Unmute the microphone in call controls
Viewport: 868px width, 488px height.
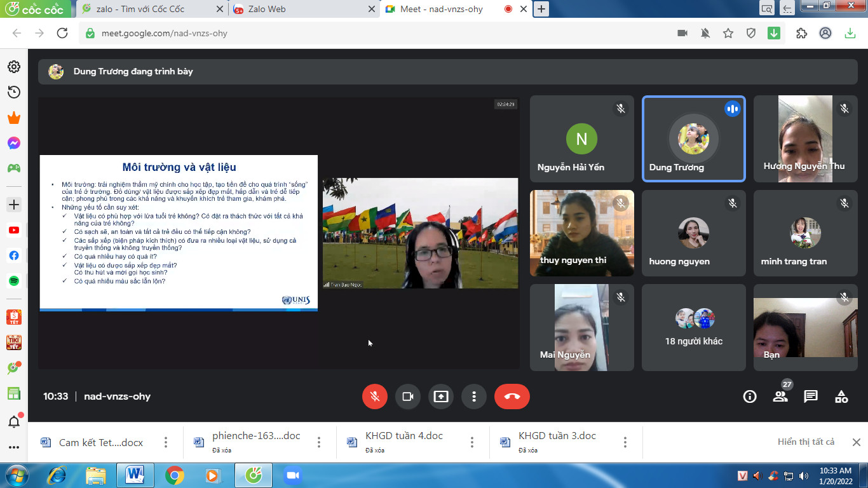pyautogui.click(x=375, y=396)
